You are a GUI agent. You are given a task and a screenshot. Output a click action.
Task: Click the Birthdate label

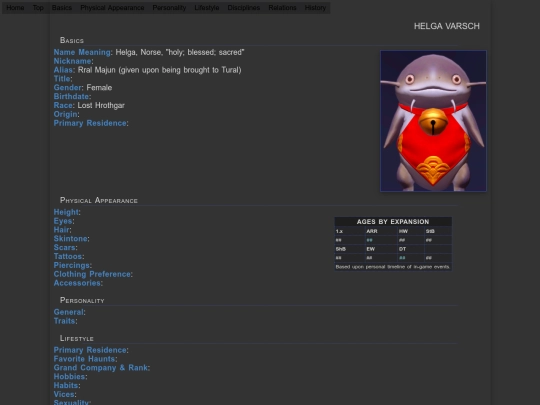[x=71, y=96]
